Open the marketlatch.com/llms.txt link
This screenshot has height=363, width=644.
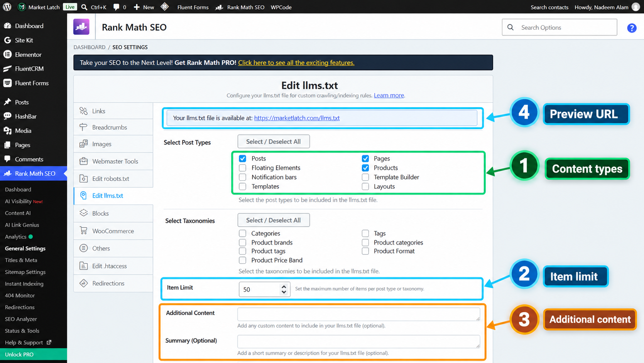click(297, 118)
